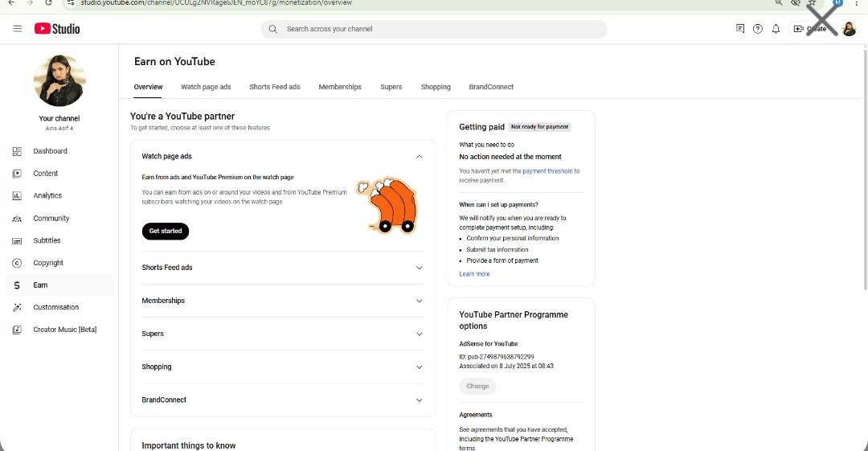Open the payment threshold link
The image size is (868, 451).
click(x=547, y=171)
